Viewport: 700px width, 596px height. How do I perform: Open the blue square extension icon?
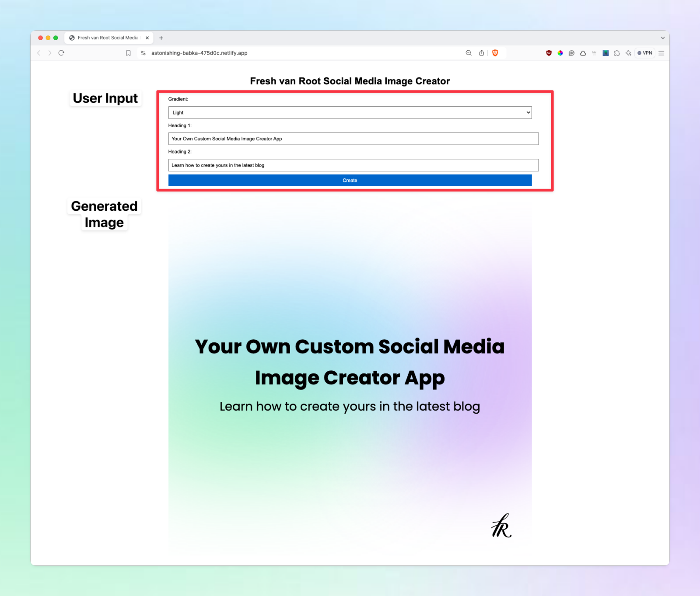click(x=605, y=53)
